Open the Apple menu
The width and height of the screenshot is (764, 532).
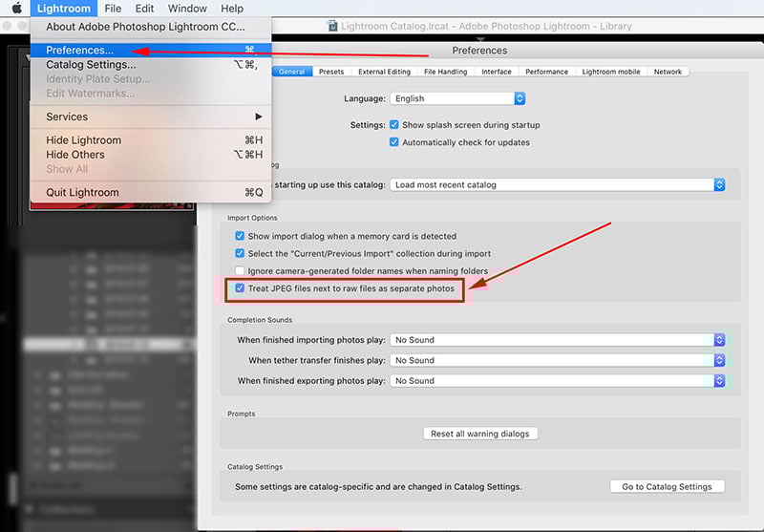pyautogui.click(x=16, y=9)
